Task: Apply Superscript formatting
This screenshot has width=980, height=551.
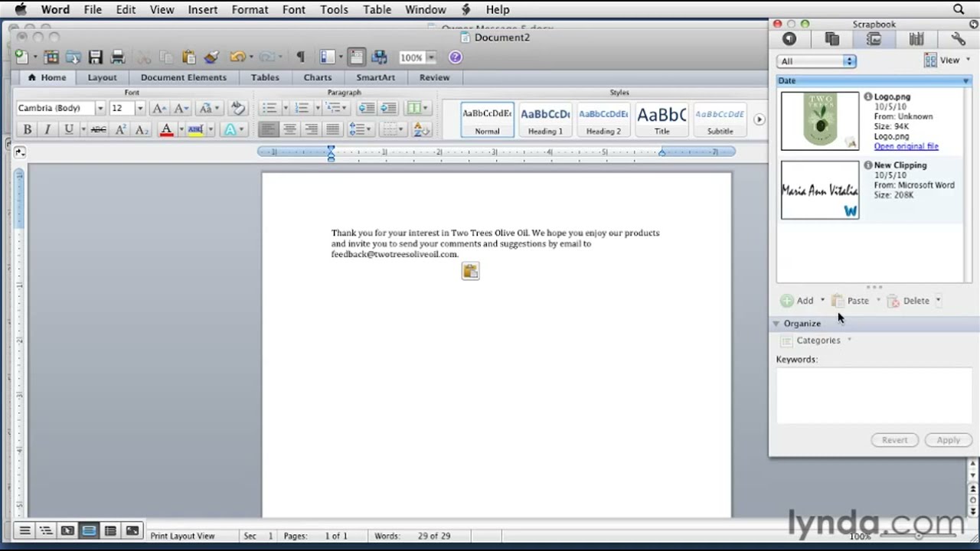Action: 120,129
